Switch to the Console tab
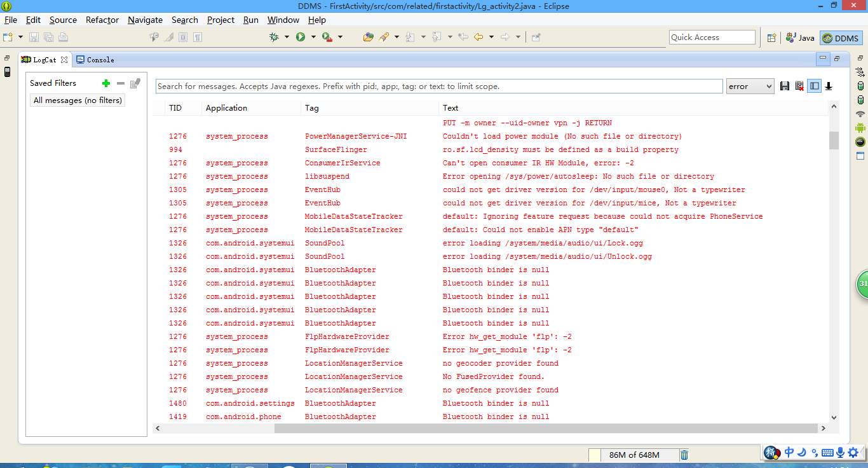 tap(95, 60)
